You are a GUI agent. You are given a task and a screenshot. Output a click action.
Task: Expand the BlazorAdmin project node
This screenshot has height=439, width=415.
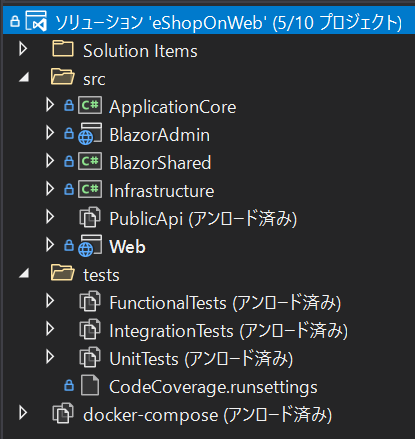point(50,133)
